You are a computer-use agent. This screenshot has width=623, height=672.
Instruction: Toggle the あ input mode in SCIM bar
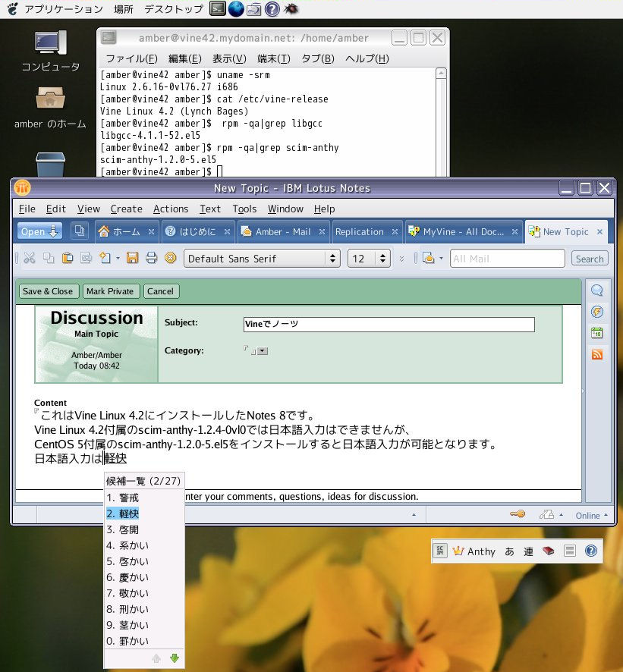[509, 551]
